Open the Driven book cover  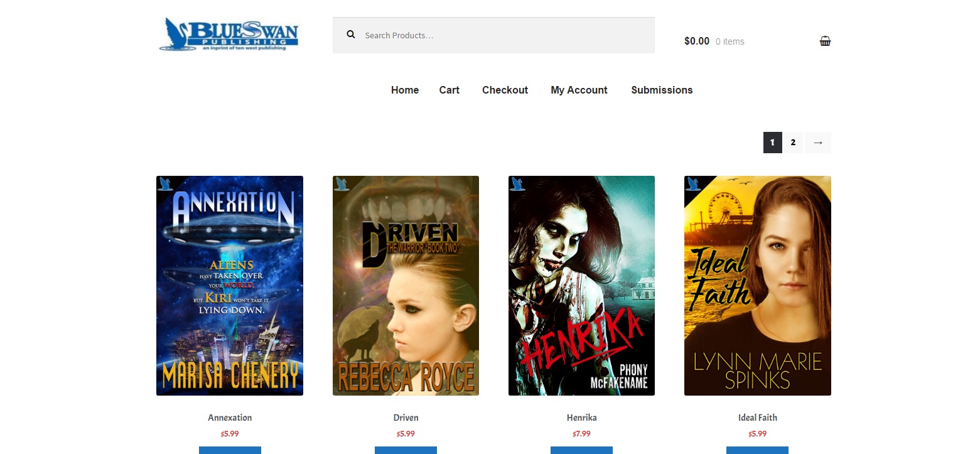[x=406, y=286]
